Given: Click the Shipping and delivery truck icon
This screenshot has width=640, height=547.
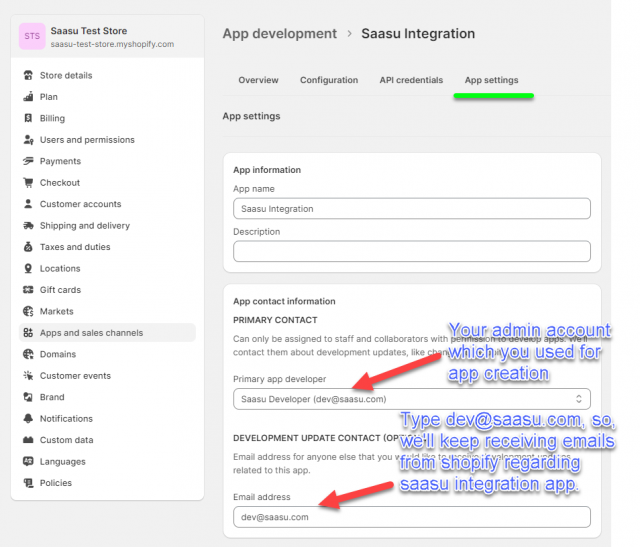Looking at the screenshot, I should 28,226.
